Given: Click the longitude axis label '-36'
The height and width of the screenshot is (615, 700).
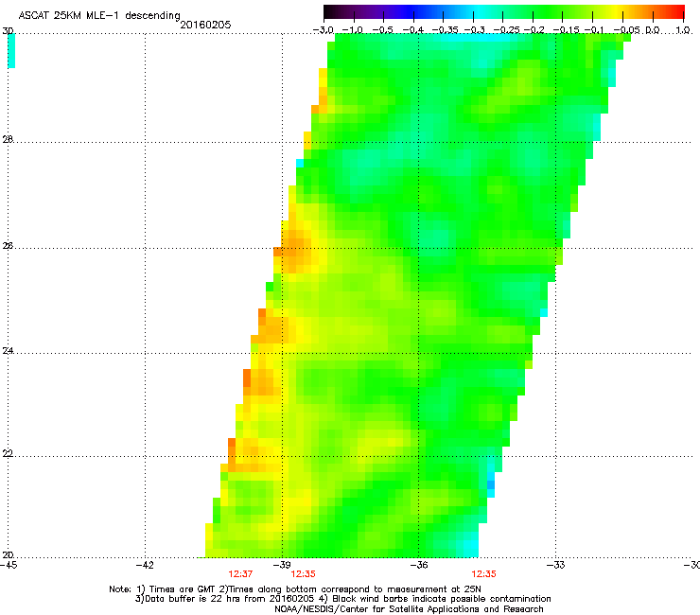Looking at the screenshot, I should tap(419, 565).
